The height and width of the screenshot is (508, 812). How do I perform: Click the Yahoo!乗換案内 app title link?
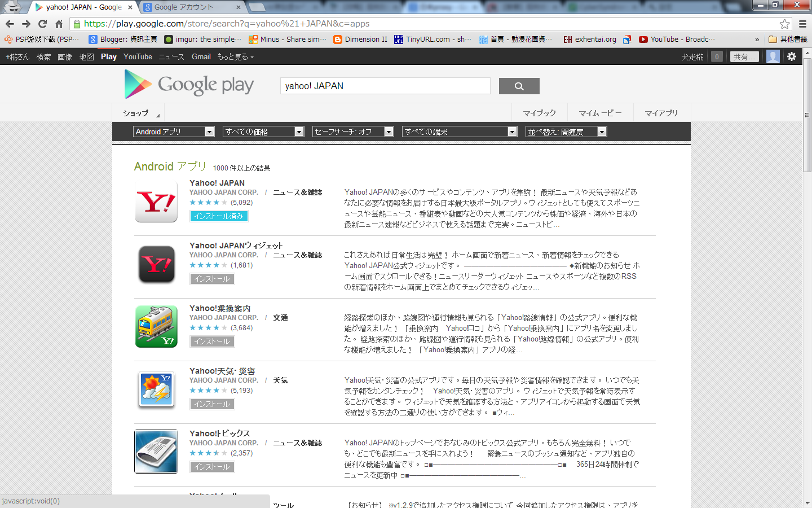pyautogui.click(x=220, y=308)
